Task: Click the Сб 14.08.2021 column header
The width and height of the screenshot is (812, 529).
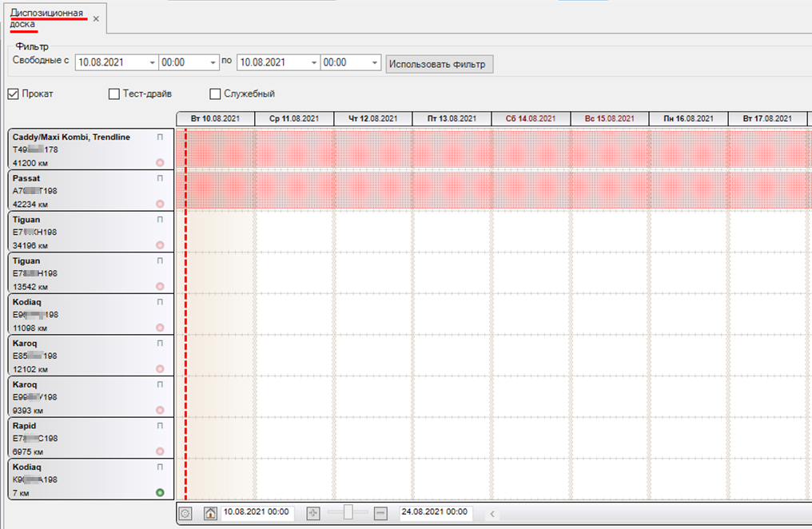Action: coord(531,118)
